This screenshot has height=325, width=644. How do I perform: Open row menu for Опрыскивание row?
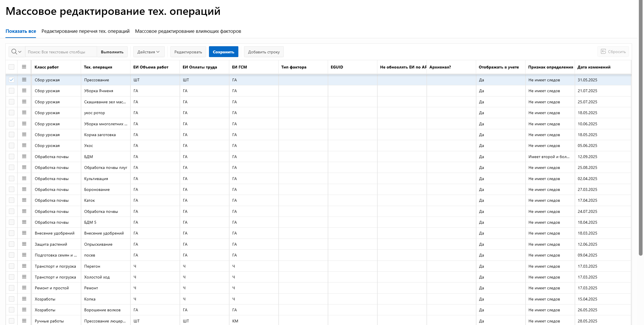coord(24,244)
